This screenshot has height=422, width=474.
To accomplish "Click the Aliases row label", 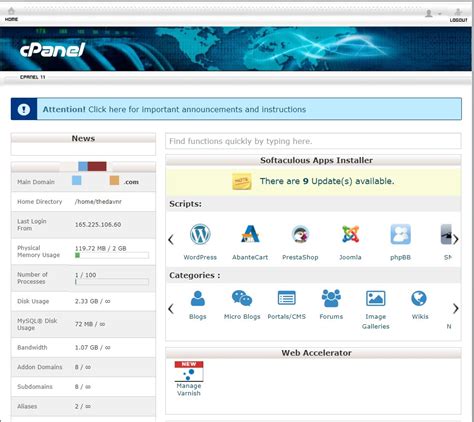I will pos(27,406).
